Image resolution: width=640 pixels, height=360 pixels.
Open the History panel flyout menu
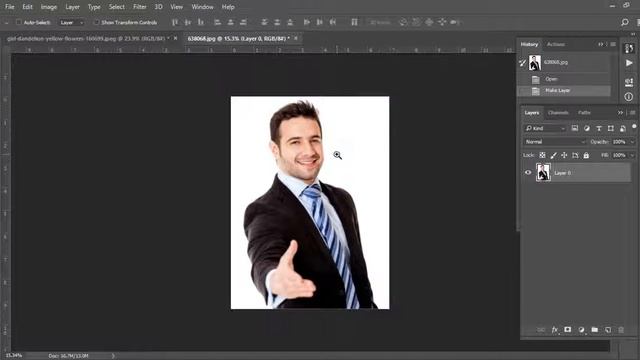pyautogui.click(x=613, y=44)
